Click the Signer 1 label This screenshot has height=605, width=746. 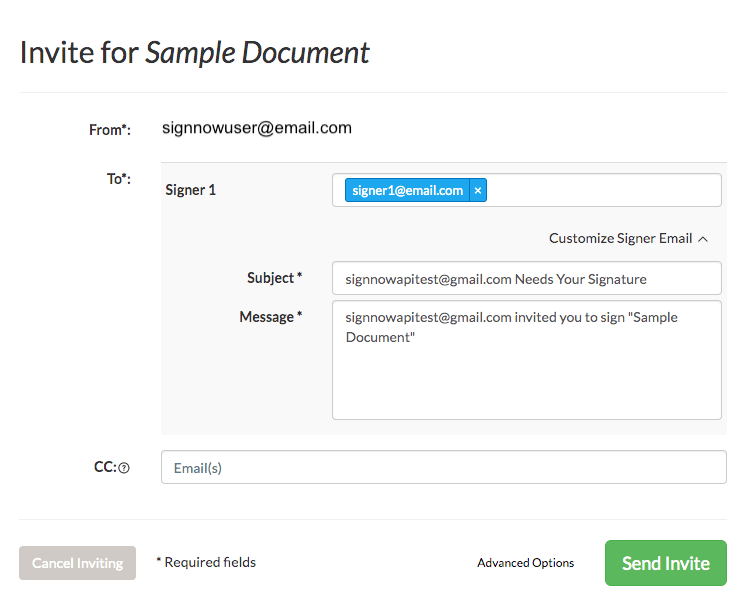tap(190, 190)
